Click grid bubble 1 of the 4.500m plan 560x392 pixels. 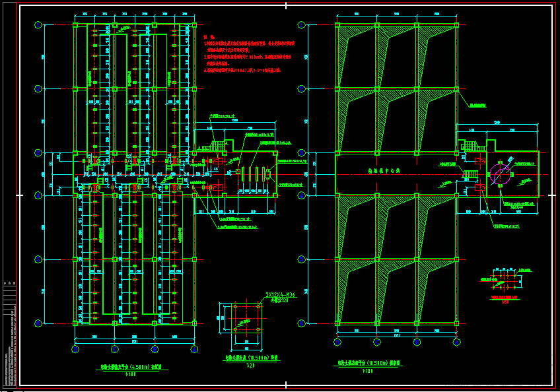coord(38,25)
